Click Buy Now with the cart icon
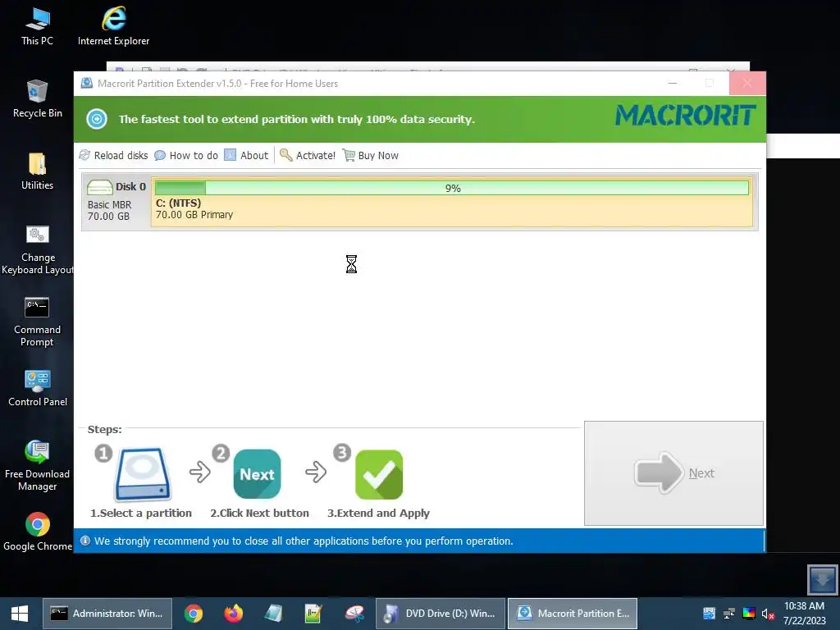Image resolution: width=840 pixels, height=630 pixels. [x=371, y=155]
